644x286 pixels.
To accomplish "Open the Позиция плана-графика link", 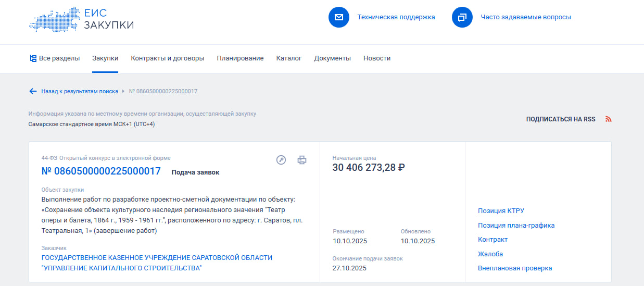I will (516, 226).
